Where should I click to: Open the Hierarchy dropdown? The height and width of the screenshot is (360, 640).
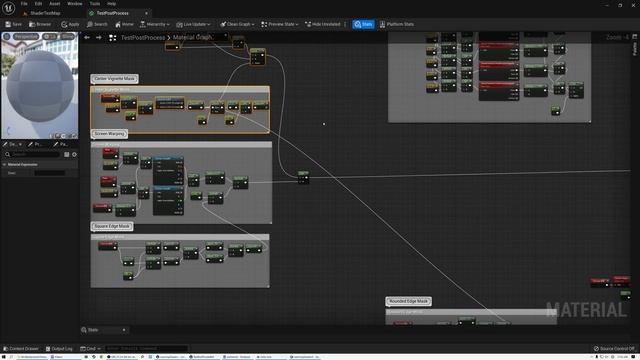tap(154, 24)
